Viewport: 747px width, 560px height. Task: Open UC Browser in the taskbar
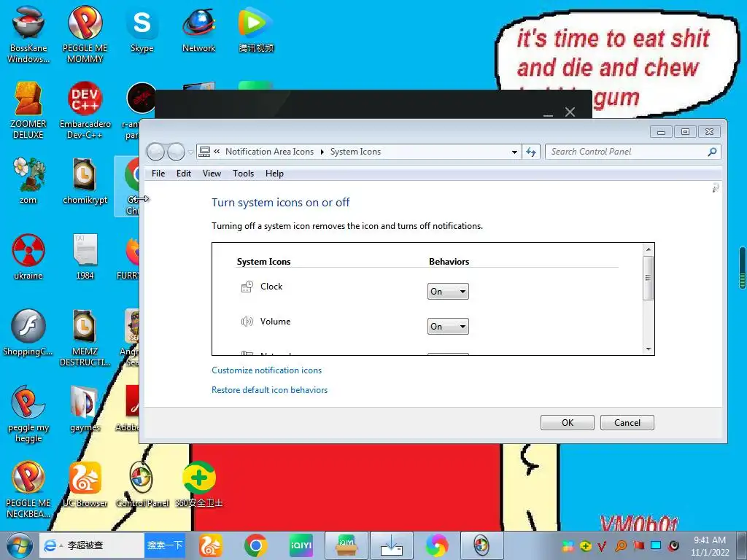coord(211,545)
